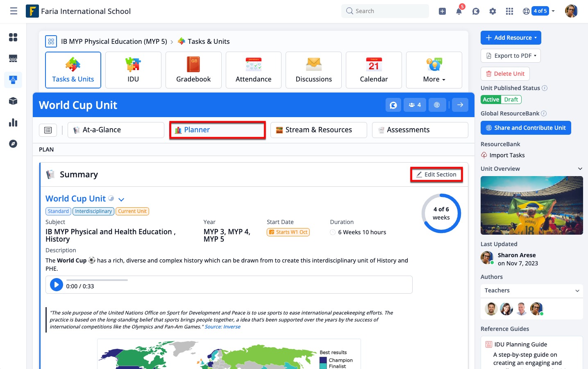This screenshot has height=369, width=588.
Task: Switch to Stream & Resources tab
Action: click(x=318, y=130)
